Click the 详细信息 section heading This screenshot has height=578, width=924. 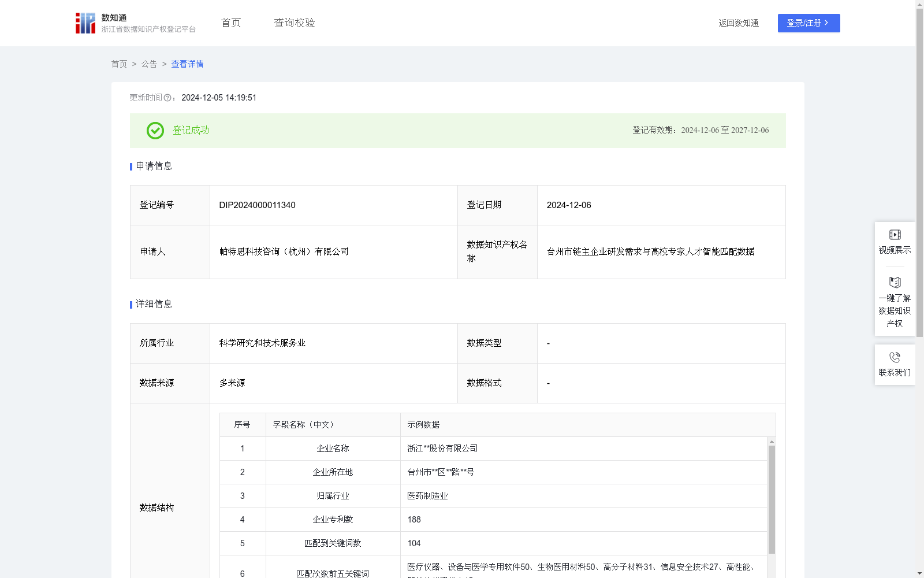tap(154, 305)
